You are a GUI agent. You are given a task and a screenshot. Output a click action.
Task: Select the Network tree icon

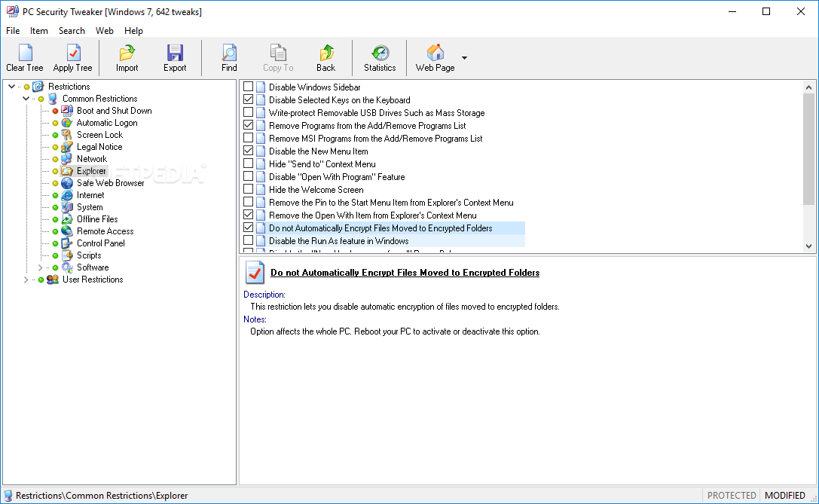[x=67, y=159]
